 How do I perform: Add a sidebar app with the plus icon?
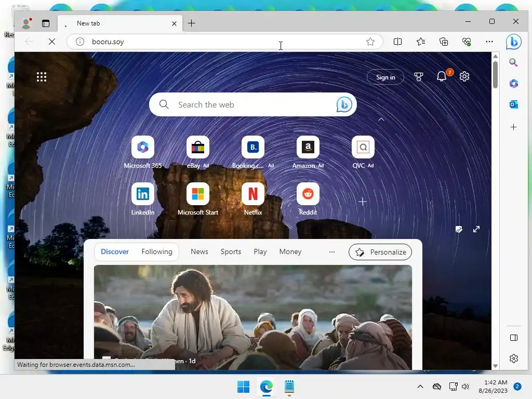click(x=514, y=127)
